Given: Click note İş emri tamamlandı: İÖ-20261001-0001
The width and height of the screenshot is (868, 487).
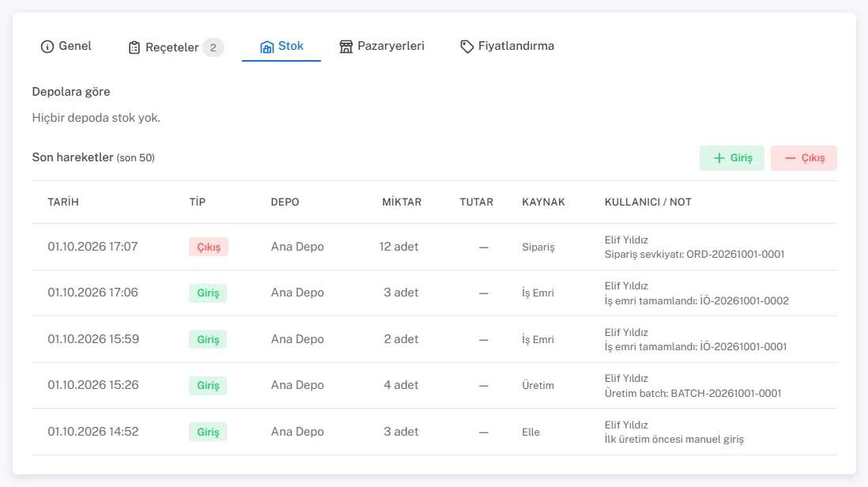Looking at the screenshot, I should 696,347.
